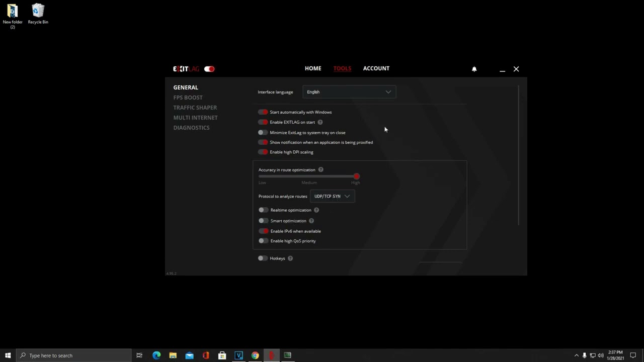Image resolution: width=644 pixels, height=362 pixels.
Task: Open Google Chrome from the taskbar
Action: (x=255, y=355)
